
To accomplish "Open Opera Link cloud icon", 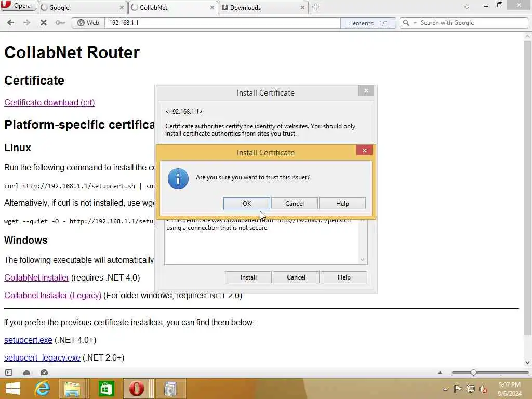I will pyautogui.click(x=26, y=373).
